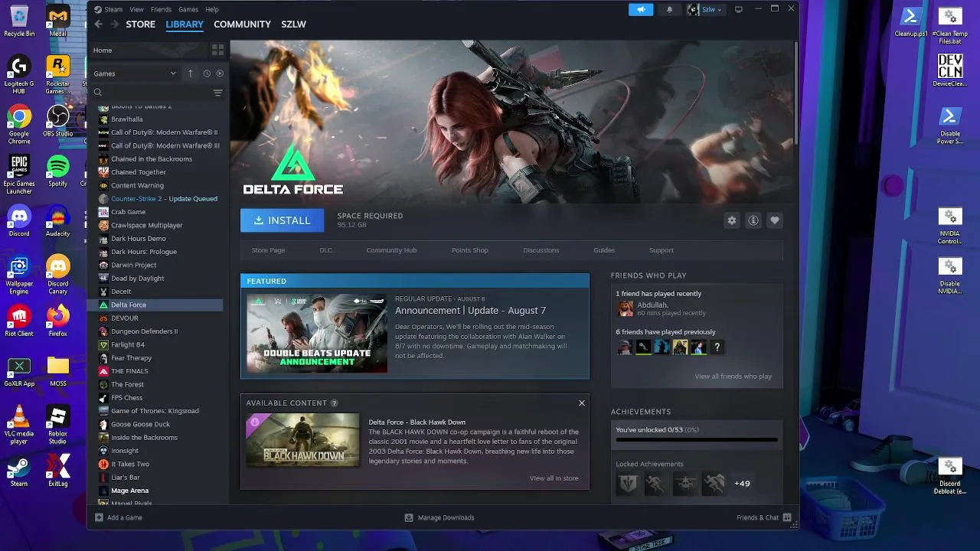The width and height of the screenshot is (980, 551).
Task: Go to Community Hub link
Action: pyautogui.click(x=391, y=250)
